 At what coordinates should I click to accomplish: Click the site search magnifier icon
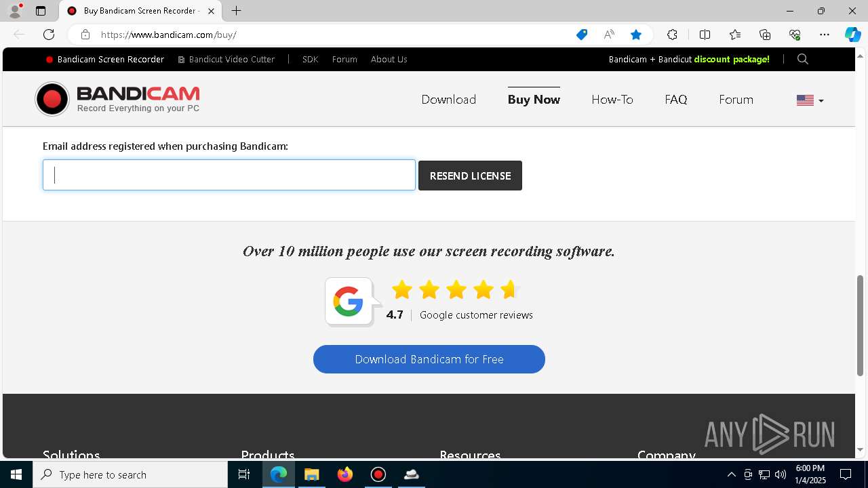pyautogui.click(x=803, y=60)
